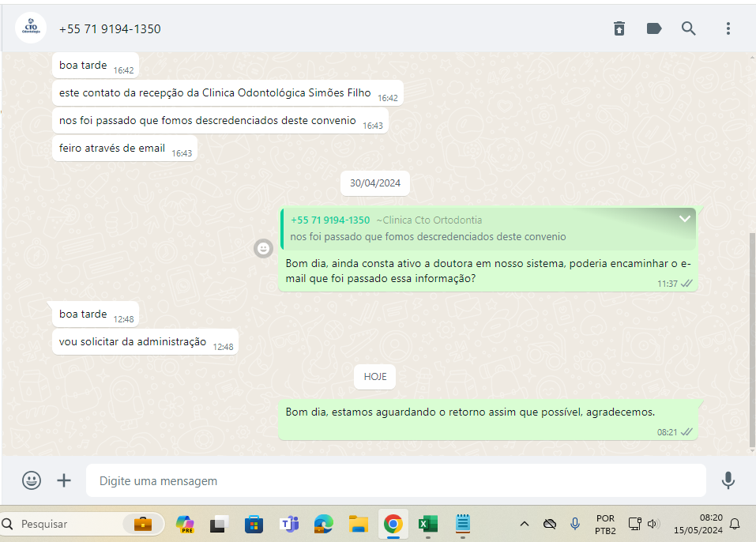Start voice recording with microphone icon
756x542 pixels.
(728, 480)
